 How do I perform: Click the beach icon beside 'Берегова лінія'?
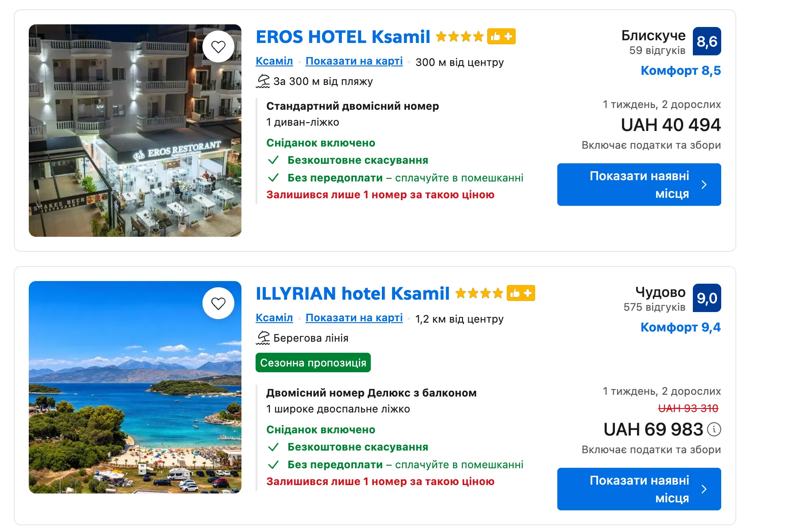pyautogui.click(x=263, y=338)
